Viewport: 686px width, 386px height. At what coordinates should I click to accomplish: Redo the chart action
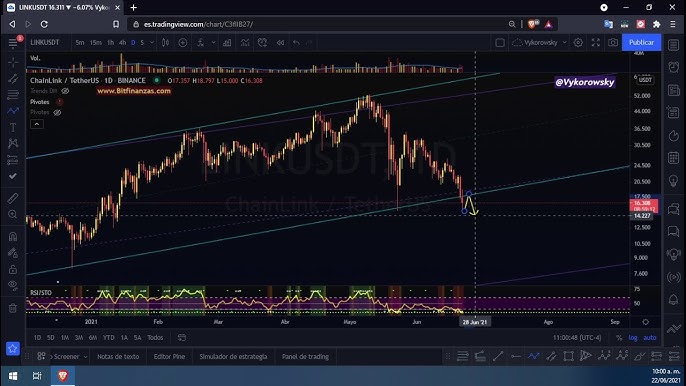309,42
